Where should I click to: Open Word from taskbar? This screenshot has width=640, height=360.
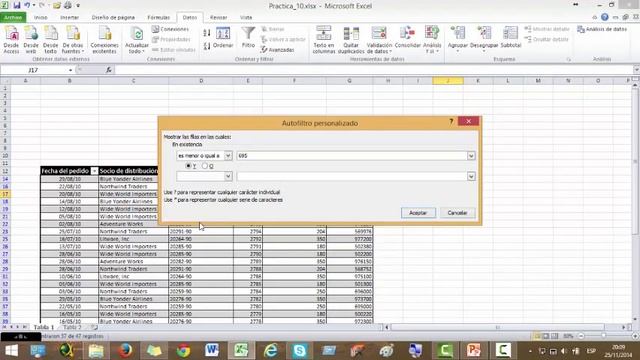[x=212, y=351]
